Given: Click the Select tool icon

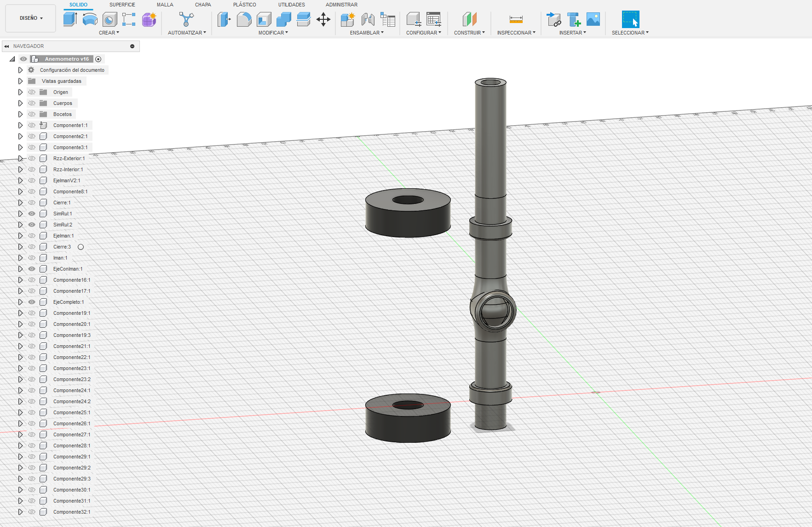Looking at the screenshot, I should (630, 19).
